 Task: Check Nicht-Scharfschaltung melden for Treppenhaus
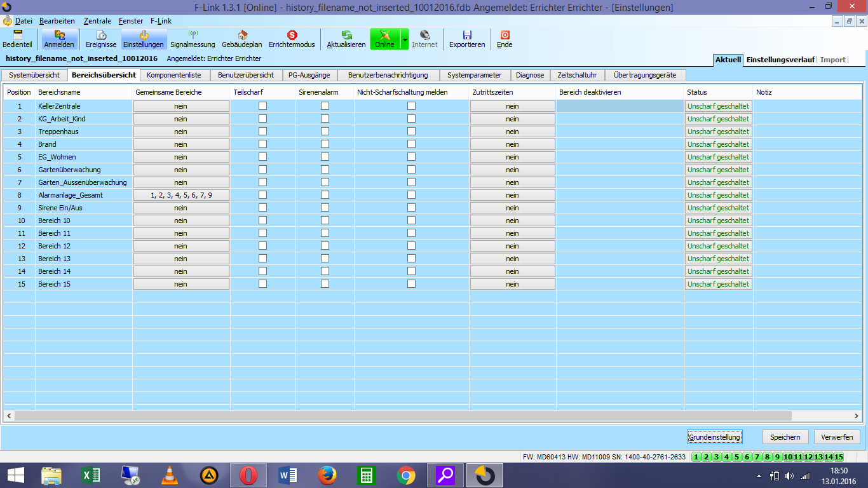coord(411,132)
